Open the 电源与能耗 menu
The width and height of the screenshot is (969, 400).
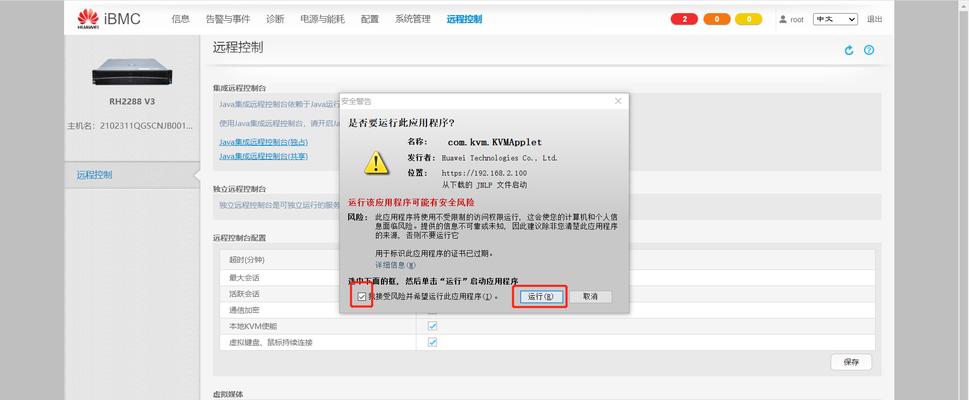point(323,19)
